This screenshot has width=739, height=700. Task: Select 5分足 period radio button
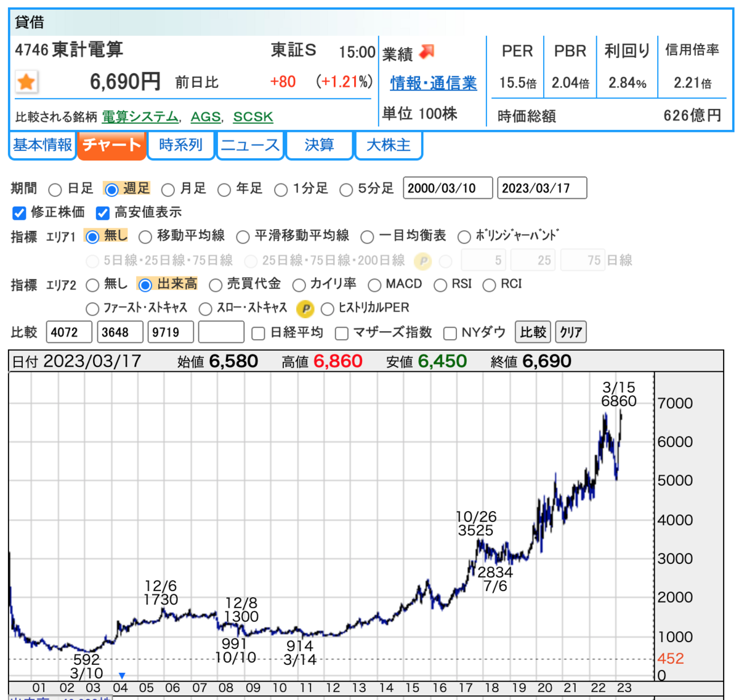tap(346, 190)
